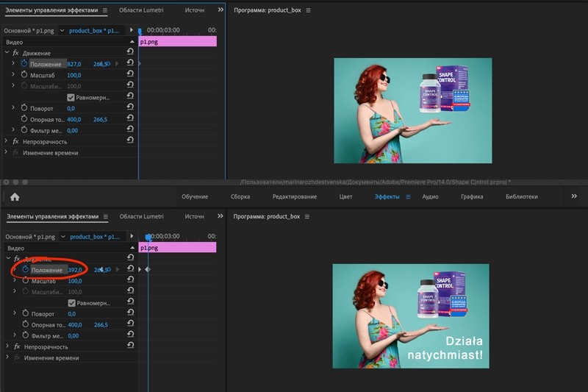The height and width of the screenshot is (392, 588).
Task: Select Положение X value 827,0
Action: (74, 64)
